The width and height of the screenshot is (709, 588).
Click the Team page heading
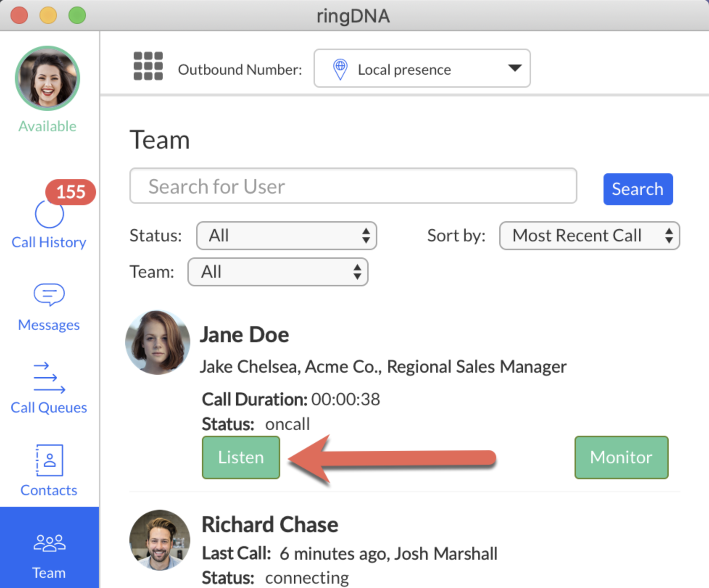[x=160, y=140]
